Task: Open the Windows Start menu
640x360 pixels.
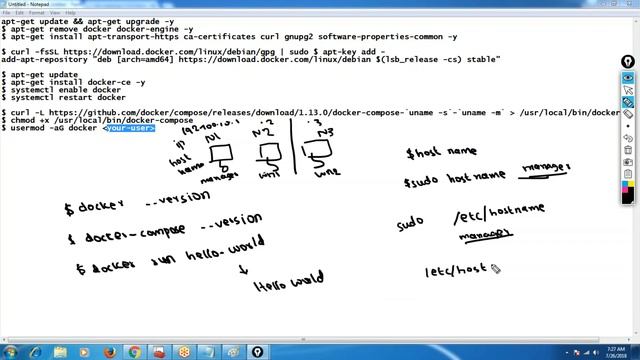Action: tap(10, 352)
